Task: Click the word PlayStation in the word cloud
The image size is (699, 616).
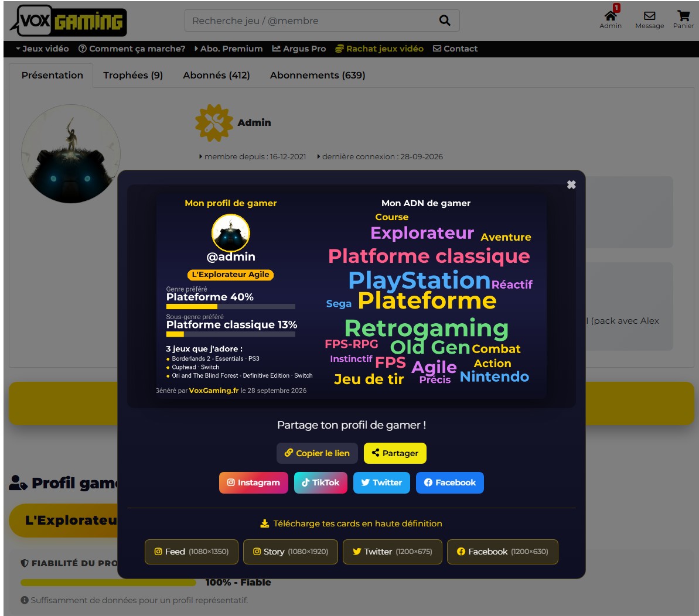Action: click(x=419, y=280)
